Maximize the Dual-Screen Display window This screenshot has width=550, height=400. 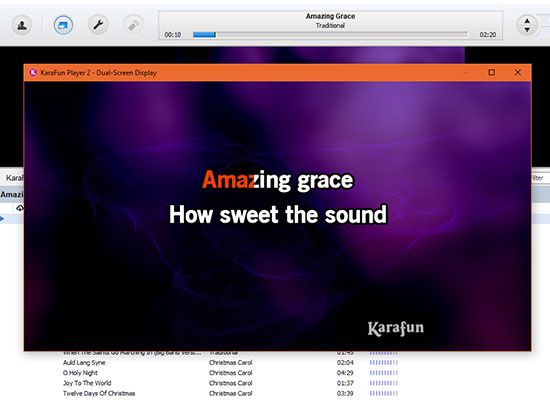(x=491, y=72)
